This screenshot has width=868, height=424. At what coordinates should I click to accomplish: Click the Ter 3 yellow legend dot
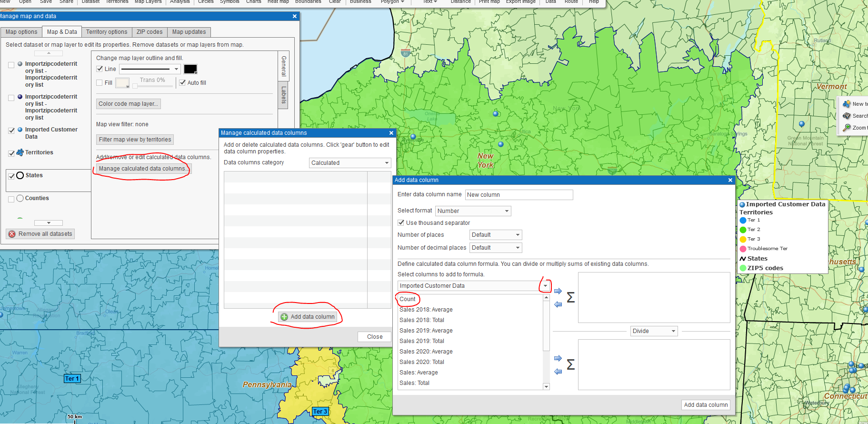743,239
